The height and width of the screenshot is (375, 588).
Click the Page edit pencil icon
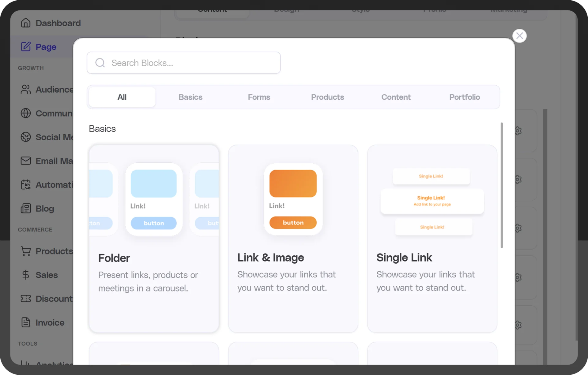point(26,46)
